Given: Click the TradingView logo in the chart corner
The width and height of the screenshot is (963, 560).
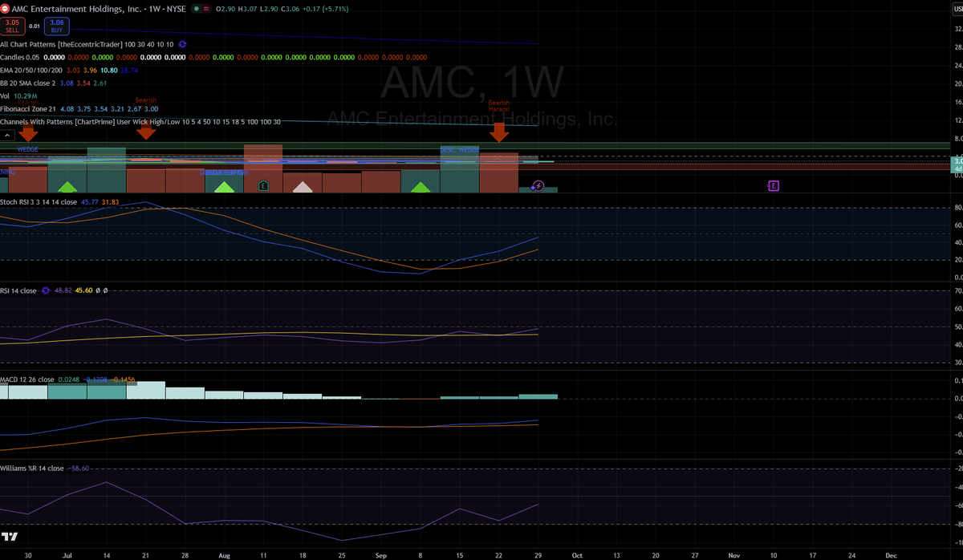Looking at the screenshot, I should point(10,537).
